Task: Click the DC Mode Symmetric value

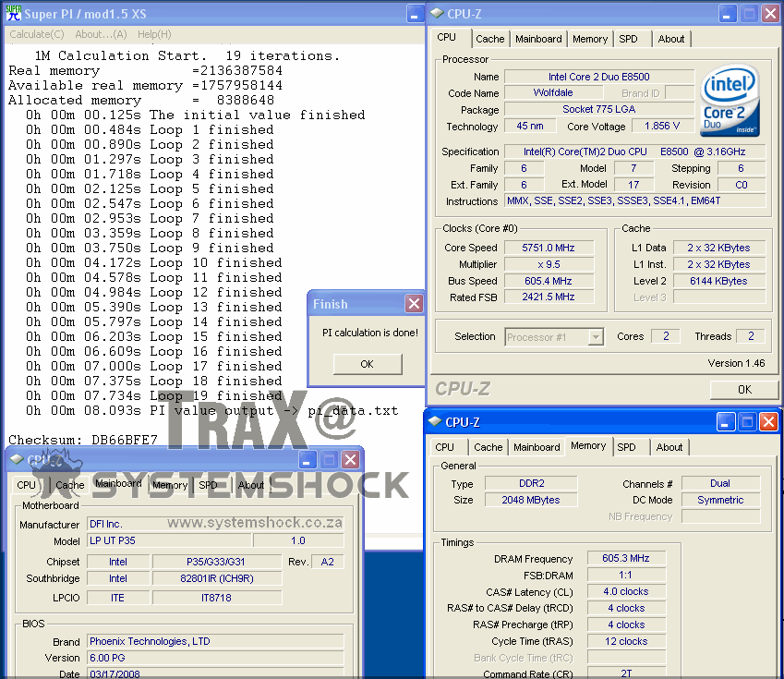Action: (x=720, y=500)
